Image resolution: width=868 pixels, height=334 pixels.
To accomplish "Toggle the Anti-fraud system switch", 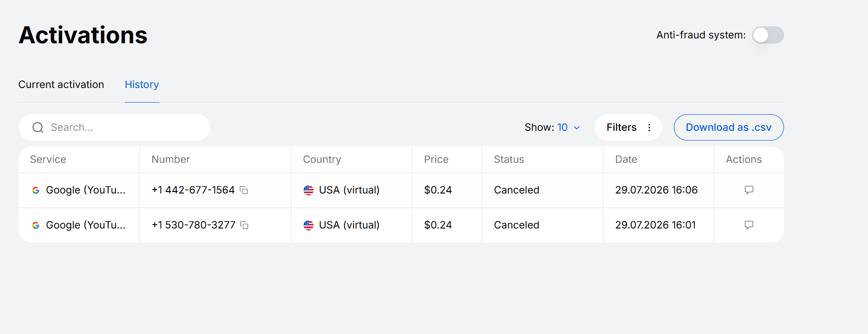I will [x=768, y=35].
